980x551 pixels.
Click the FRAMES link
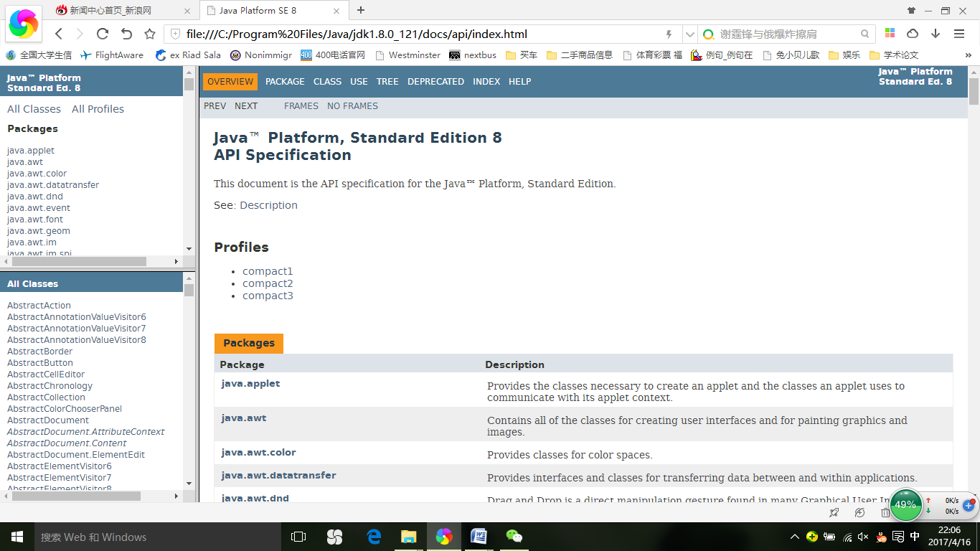pyautogui.click(x=301, y=106)
